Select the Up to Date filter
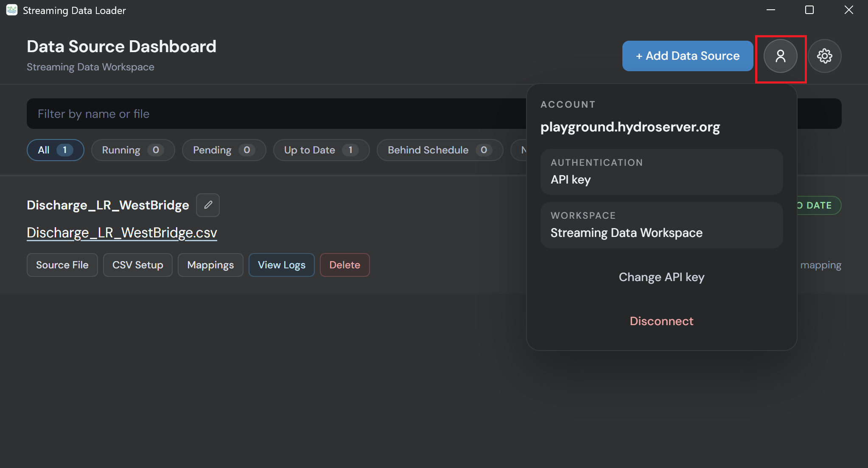The width and height of the screenshot is (868, 468). pyautogui.click(x=321, y=150)
